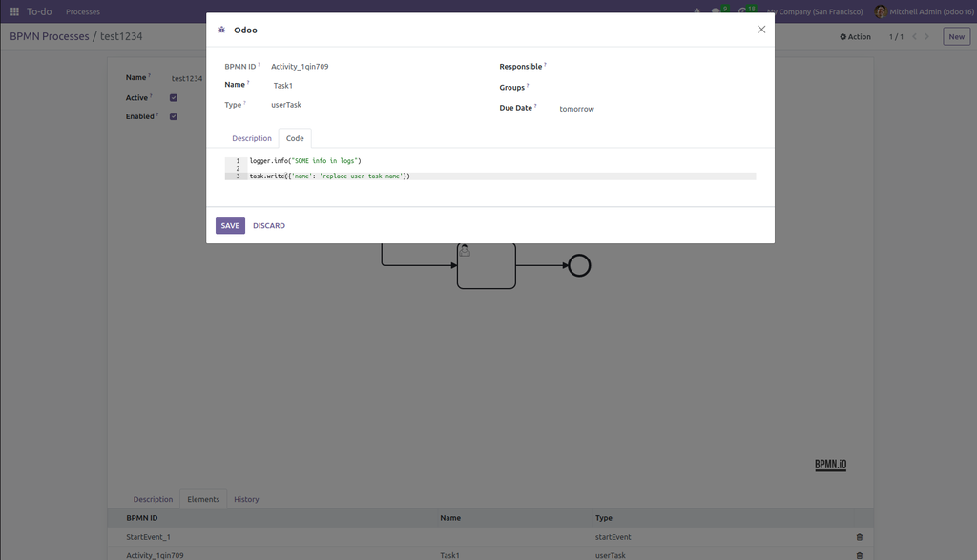
Task: Open company switcher My Company (San Francisco)
Action: 815,11
